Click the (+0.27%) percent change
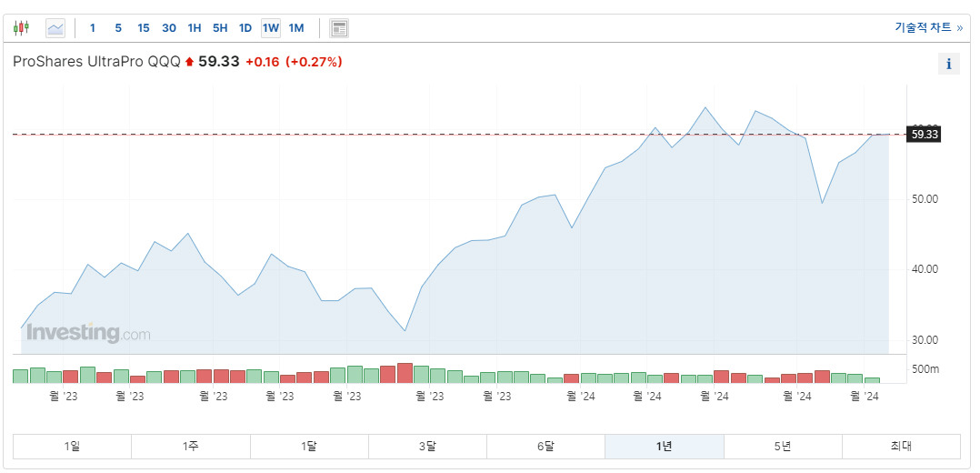 [315, 62]
